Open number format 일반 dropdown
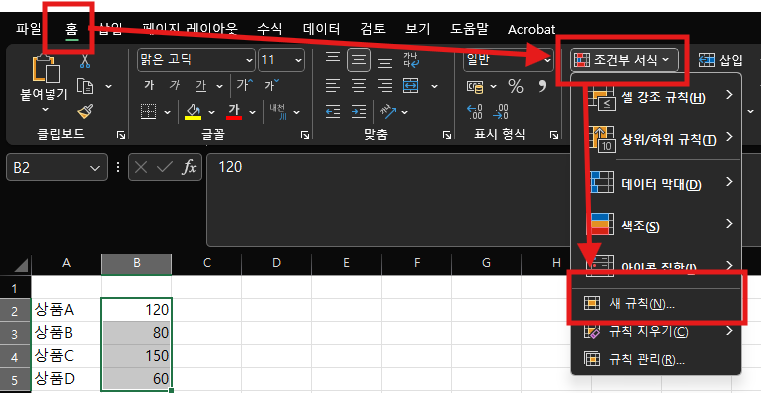The height and width of the screenshot is (393, 761). pos(548,61)
